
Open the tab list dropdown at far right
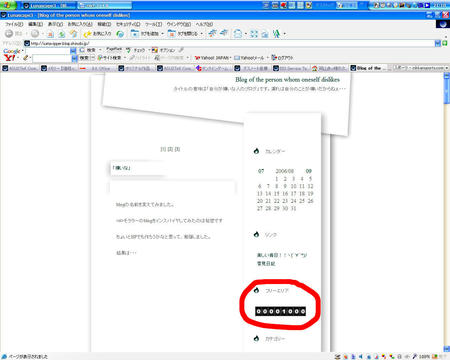tap(447, 68)
